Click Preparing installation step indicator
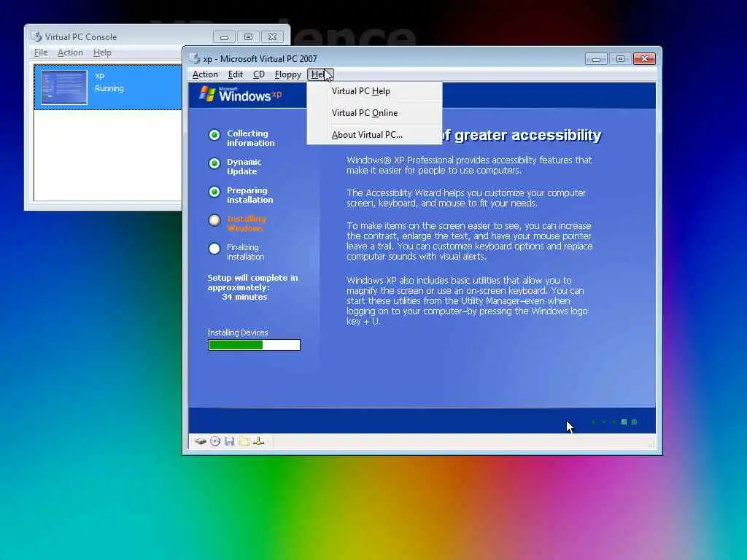747x560 pixels. click(214, 192)
